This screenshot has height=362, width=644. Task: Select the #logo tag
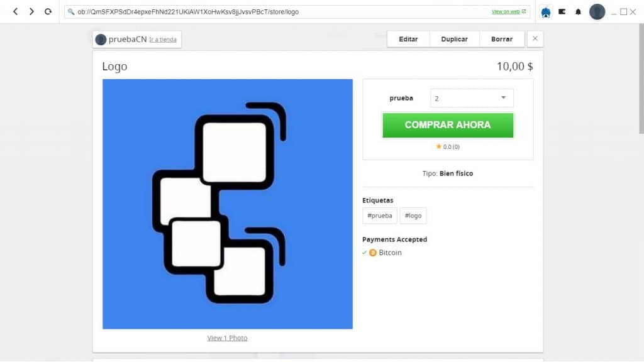(413, 216)
